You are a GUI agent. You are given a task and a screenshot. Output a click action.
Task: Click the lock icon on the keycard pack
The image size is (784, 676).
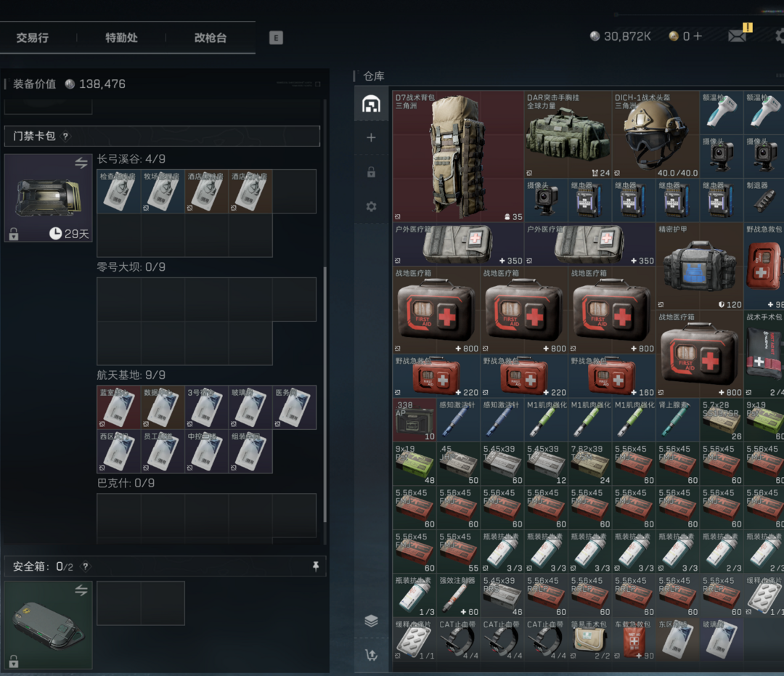[14, 234]
